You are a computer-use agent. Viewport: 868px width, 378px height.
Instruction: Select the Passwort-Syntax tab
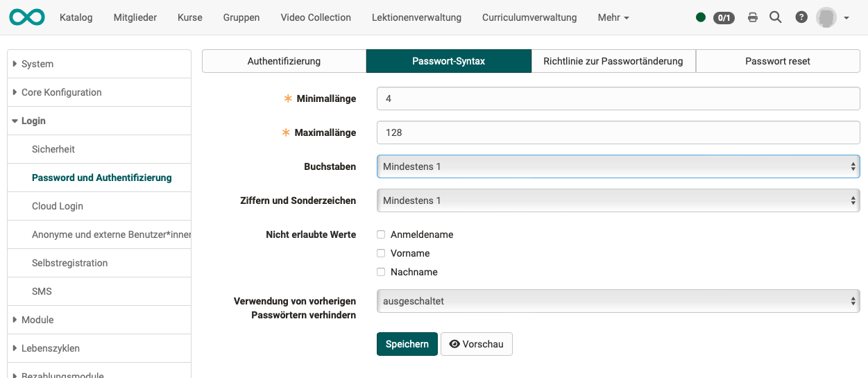[448, 61]
